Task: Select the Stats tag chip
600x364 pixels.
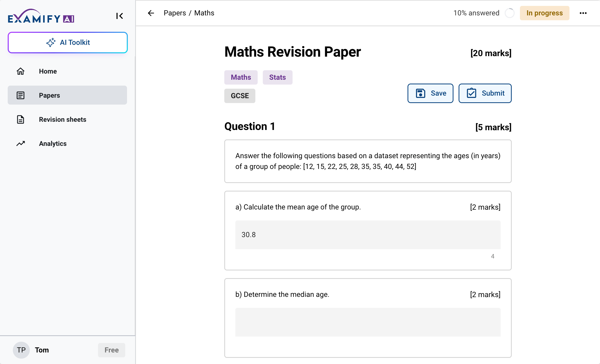Action: click(277, 77)
